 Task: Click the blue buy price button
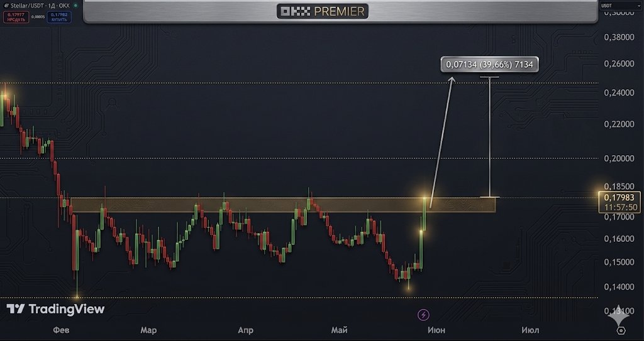59,17
